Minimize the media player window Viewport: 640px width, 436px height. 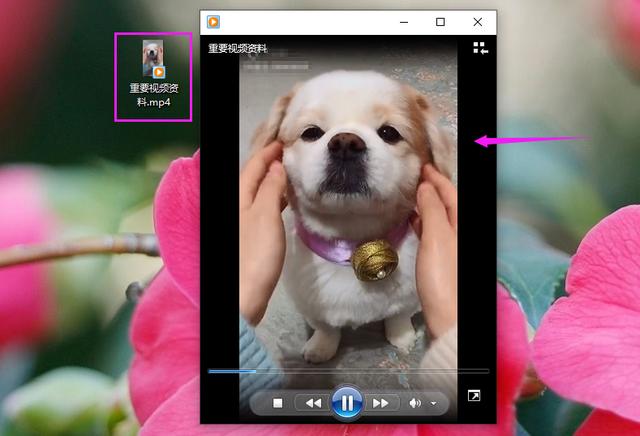click(x=404, y=22)
